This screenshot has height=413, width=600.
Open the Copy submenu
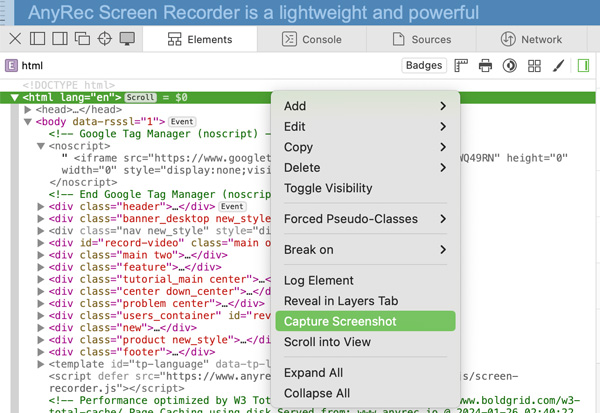point(365,147)
